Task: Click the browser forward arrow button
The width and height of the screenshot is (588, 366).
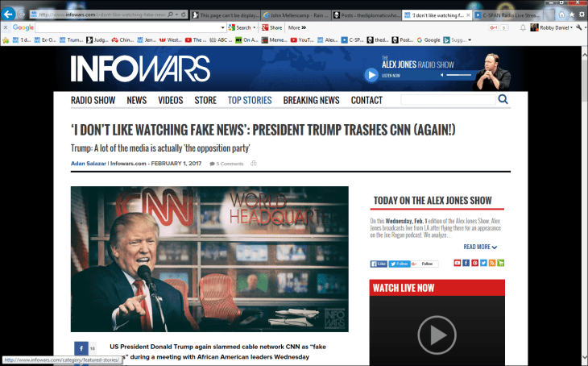Action: point(22,15)
